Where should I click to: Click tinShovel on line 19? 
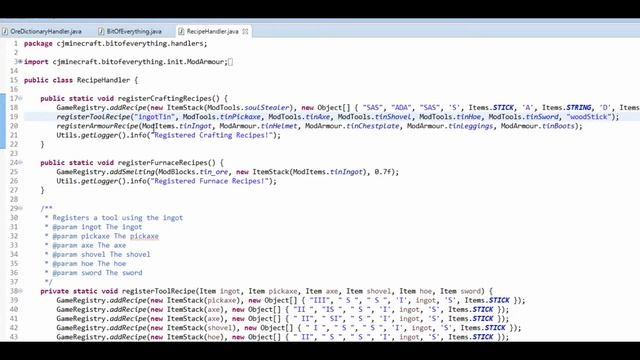click(393, 117)
